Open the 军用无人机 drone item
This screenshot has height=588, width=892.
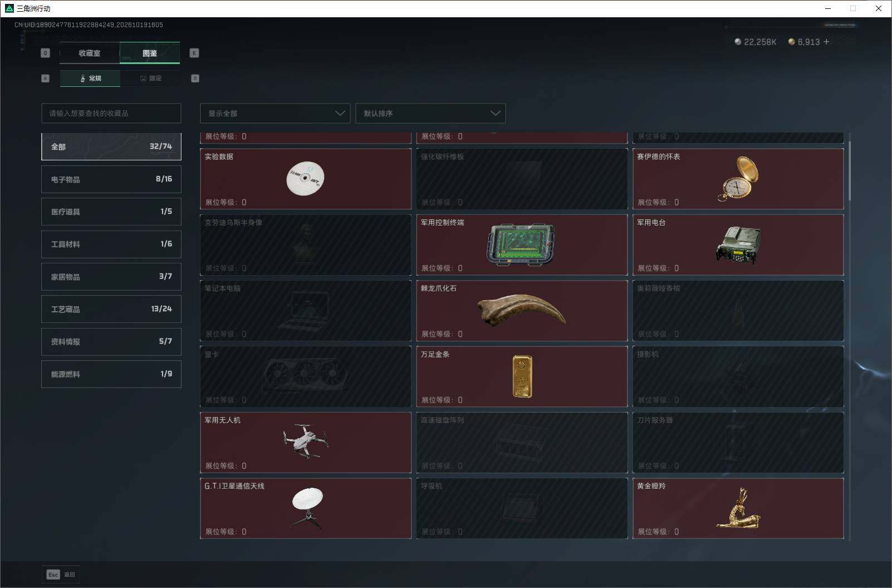coord(306,442)
